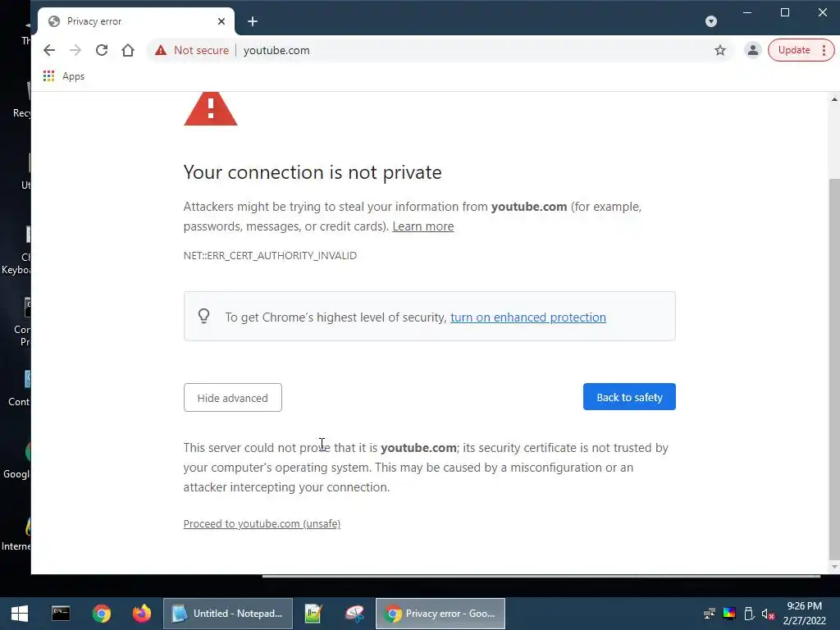
Task: Open the Chrome profile avatar icon
Action: [752, 50]
